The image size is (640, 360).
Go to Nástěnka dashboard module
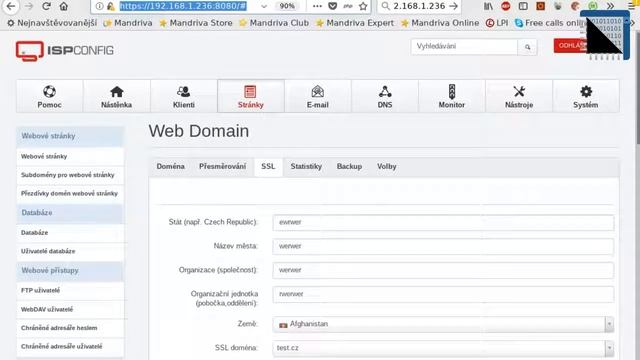(117, 96)
